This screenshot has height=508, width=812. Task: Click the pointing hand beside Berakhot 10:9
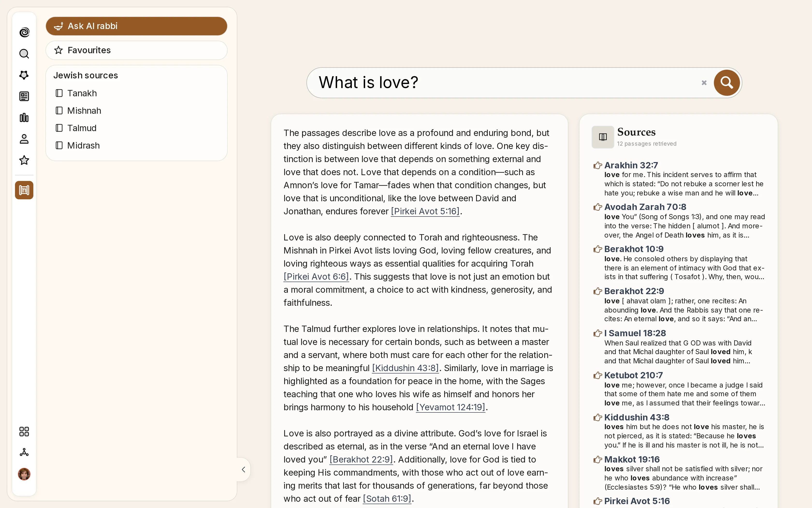(x=598, y=249)
